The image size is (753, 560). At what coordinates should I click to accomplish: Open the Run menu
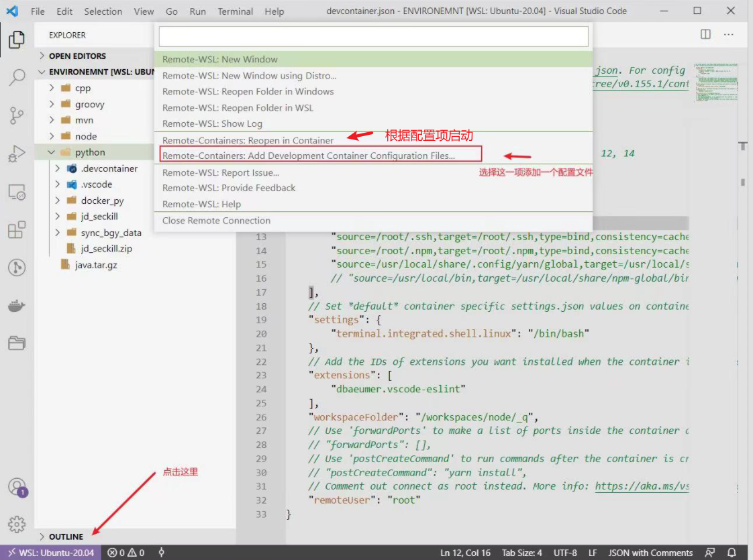click(x=197, y=11)
